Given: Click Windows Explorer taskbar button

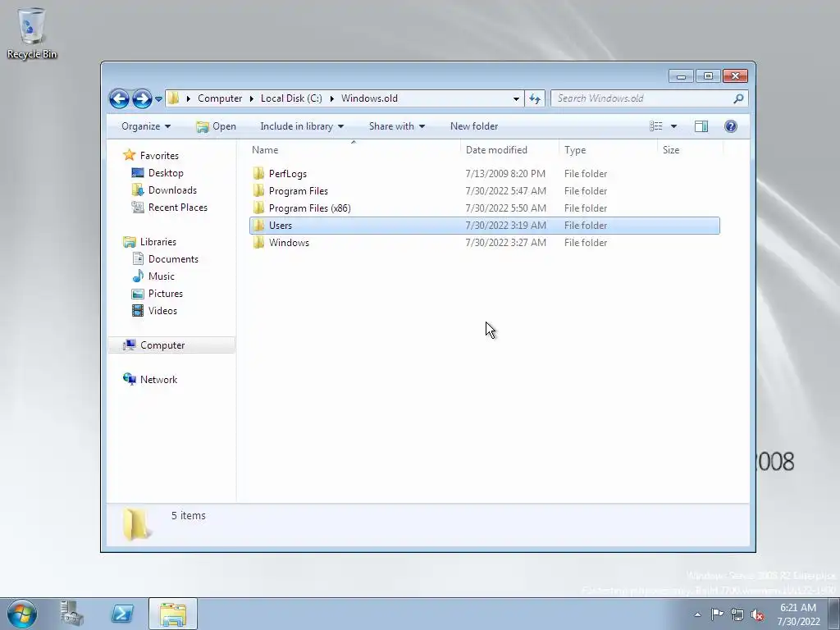Looking at the screenshot, I should [x=173, y=614].
